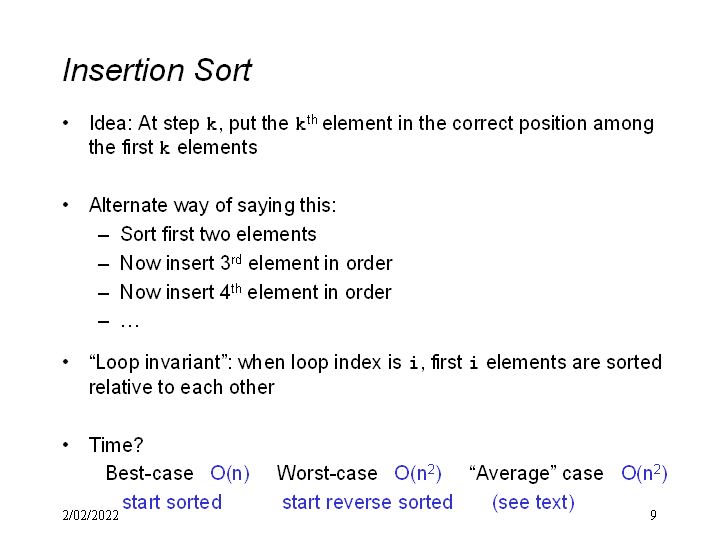The height and width of the screenshot is (540, 720).
Task: Click the "Worst-case" label
Action: click(x=327, y=473)
